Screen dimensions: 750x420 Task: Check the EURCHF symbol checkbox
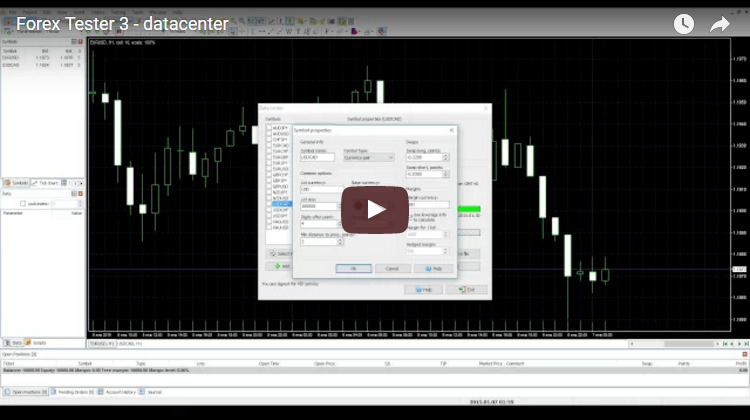coord(269,151)
